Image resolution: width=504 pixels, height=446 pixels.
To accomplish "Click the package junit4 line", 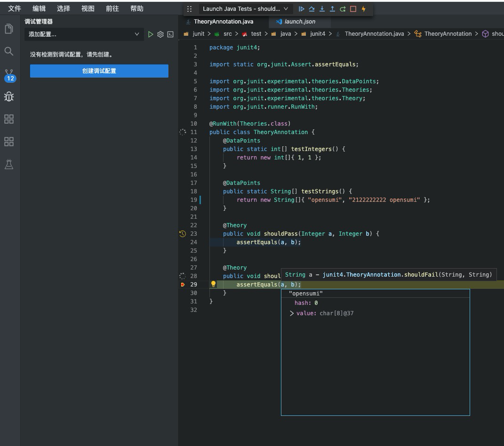I will 235,48.
